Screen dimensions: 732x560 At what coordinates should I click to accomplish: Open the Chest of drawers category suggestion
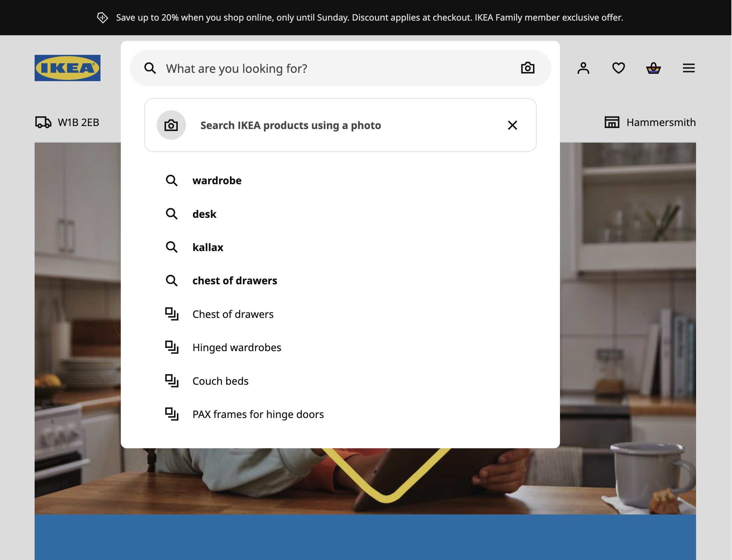(x=233, y=314)
